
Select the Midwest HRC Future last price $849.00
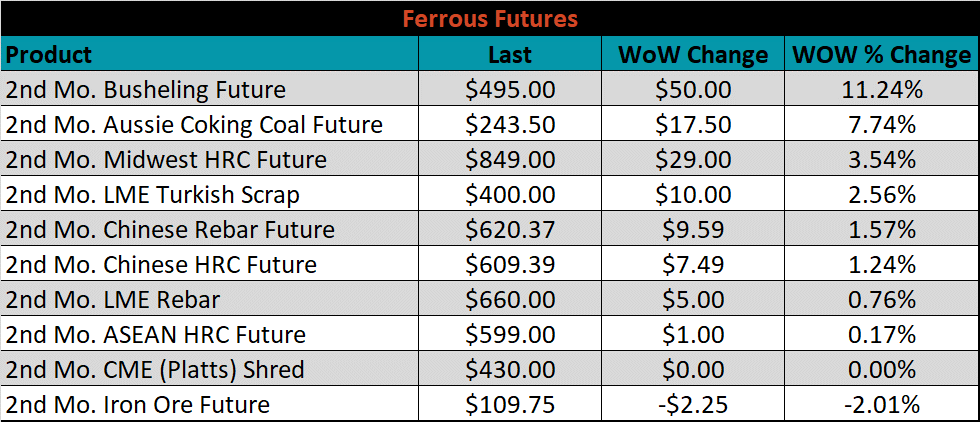point(510,159)
